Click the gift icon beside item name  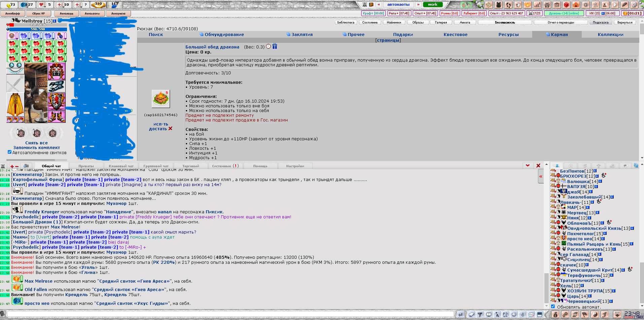pos(275,46)
